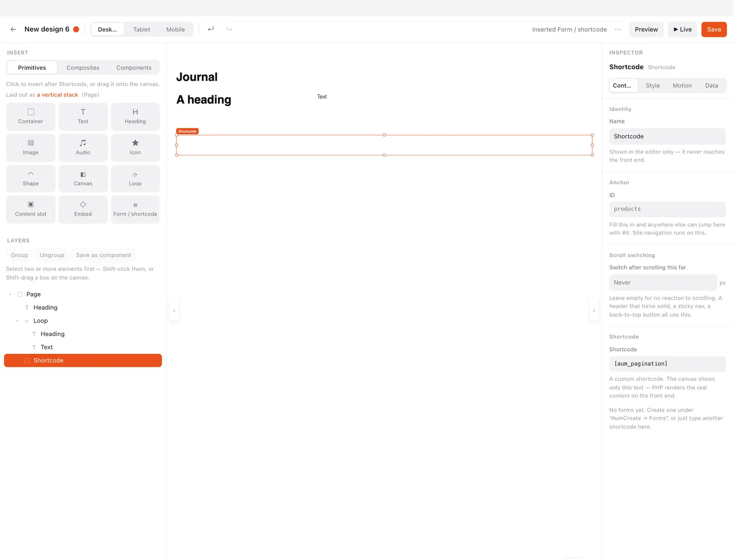Insert an Embed primitive
733x560 pixels.
[83, 209]
